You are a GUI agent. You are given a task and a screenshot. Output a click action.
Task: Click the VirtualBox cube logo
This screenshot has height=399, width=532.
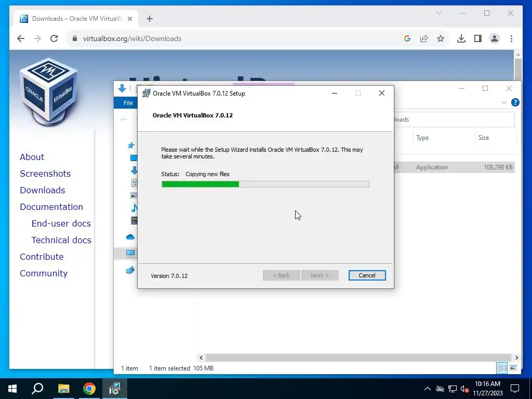(49, 91)
